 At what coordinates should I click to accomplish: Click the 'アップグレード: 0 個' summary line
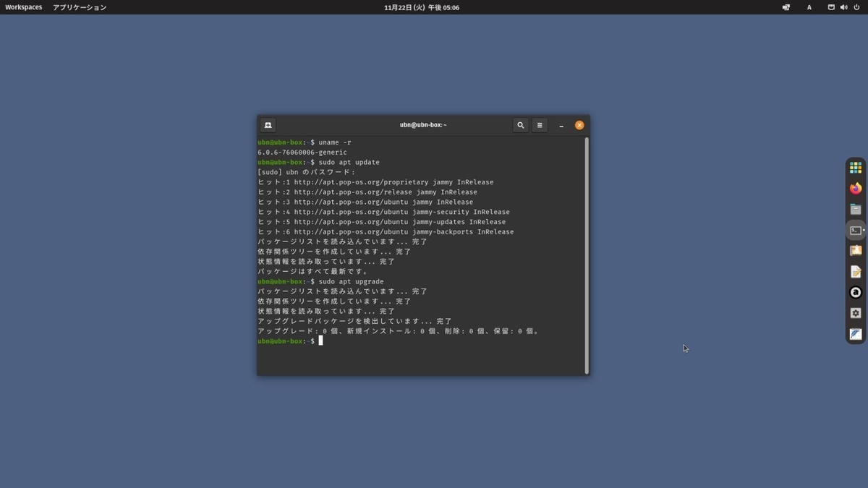click(x=399, y=331)
